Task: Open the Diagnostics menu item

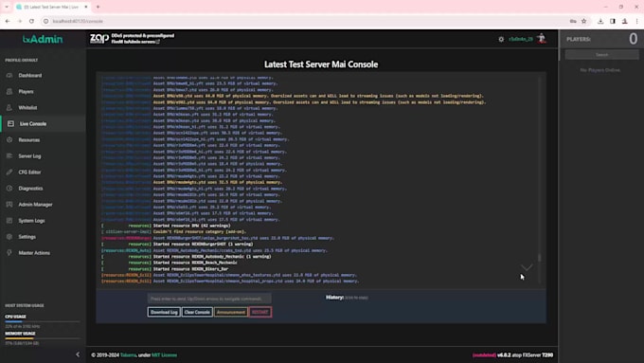Action: (30, 189)
